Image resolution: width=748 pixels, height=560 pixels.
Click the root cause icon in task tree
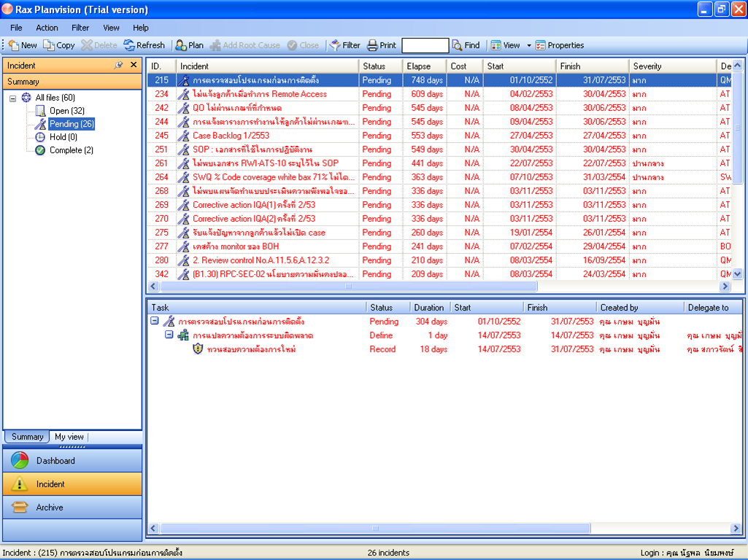[x=183, y=335]
